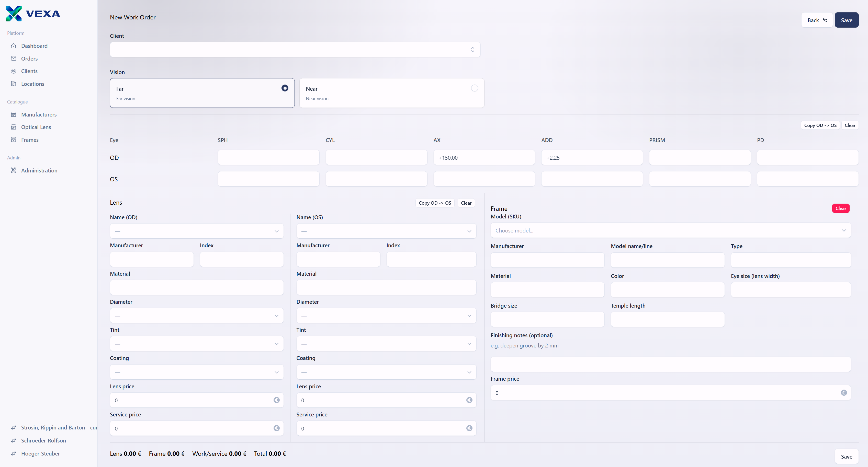The height and width of the screenshot is (467, 868).
Task: Select the Far vision radio option
Action: click(285, 88)
